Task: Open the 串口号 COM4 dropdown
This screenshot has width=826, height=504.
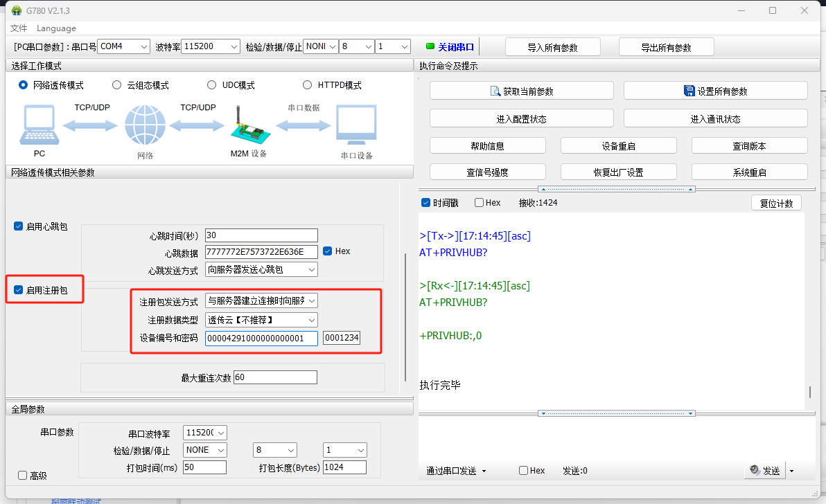Action: click(123, 46)
